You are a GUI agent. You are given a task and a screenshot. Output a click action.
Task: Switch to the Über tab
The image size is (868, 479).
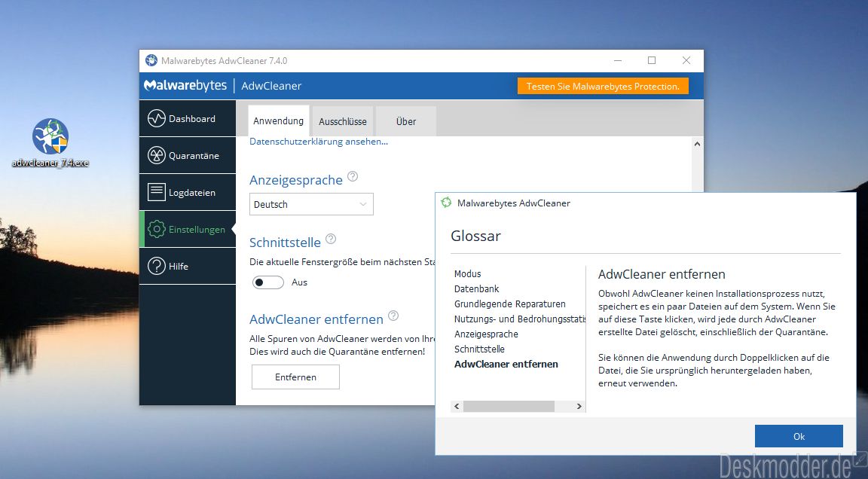[406, 121]
